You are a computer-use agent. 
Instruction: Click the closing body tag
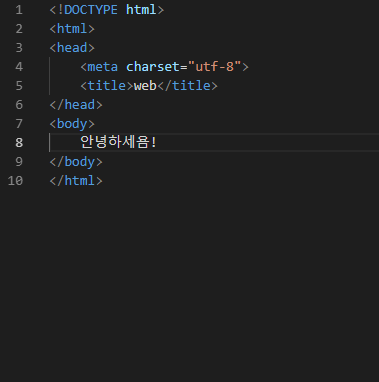tap(76, 162)
